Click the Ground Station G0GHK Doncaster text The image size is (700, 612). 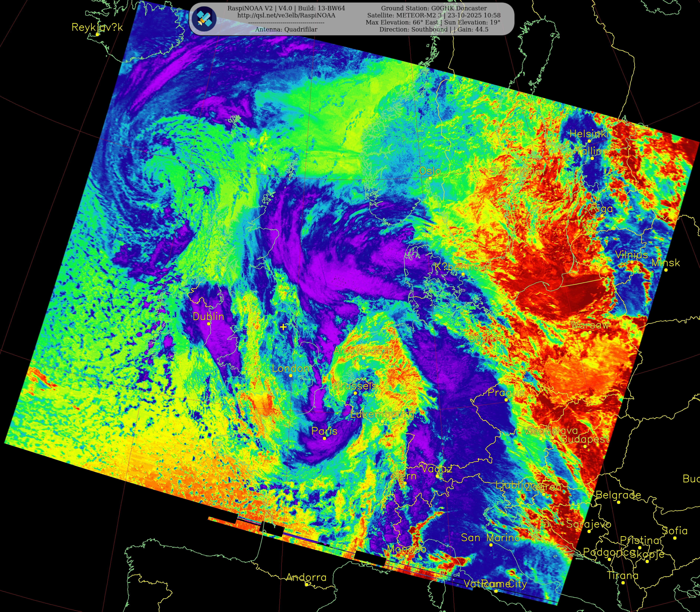[x=434, y=8]
